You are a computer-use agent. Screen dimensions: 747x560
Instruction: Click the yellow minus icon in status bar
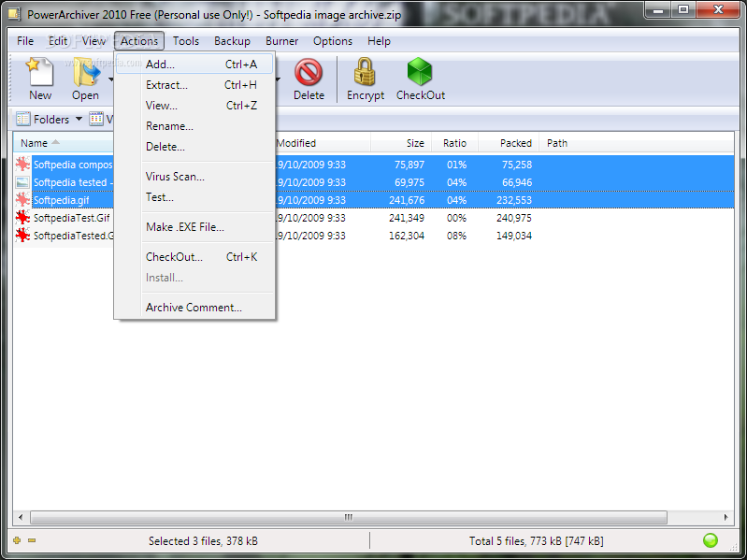click(32, 540)
